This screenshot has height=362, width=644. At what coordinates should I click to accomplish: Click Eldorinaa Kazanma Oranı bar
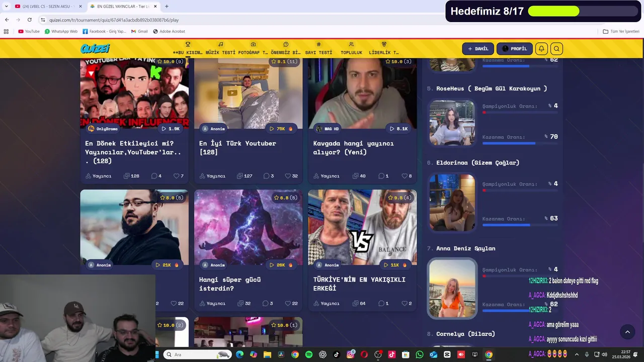pyautogui.click(x=520, y=225)
